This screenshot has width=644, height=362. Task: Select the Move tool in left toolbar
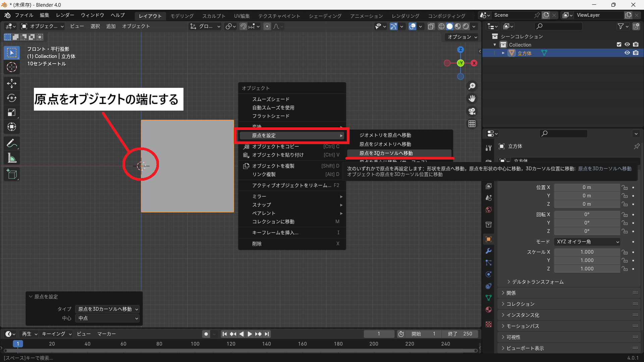coord(12,83)
